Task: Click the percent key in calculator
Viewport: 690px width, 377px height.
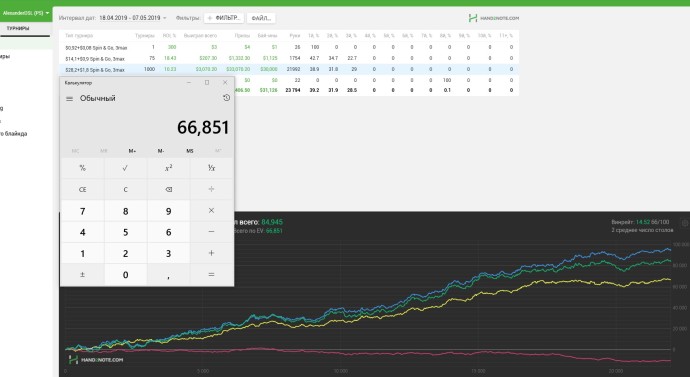Action: click(x=82, y=168)
